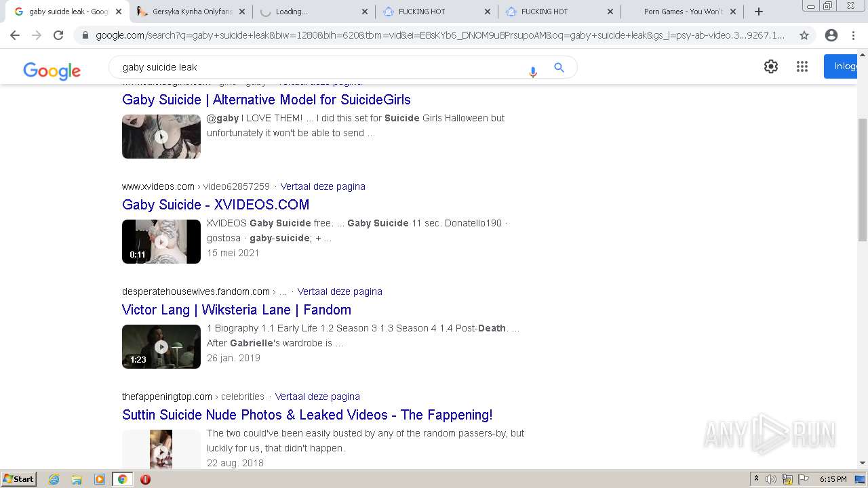
Task: Click 'Vertaal deze pagina' for fandom result
Action: (x=340, y=291)
